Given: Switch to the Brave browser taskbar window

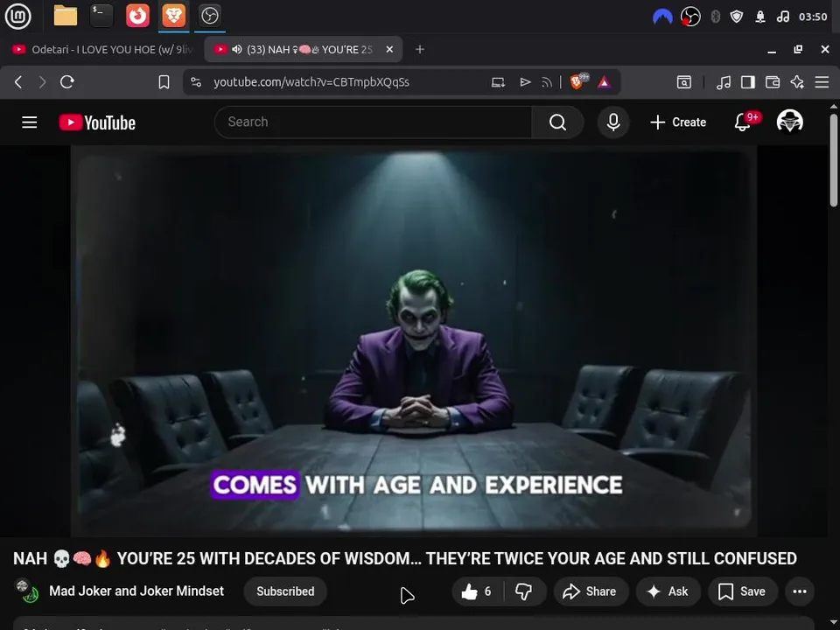Looking at the screenshot, I should [x=173, y=16].
